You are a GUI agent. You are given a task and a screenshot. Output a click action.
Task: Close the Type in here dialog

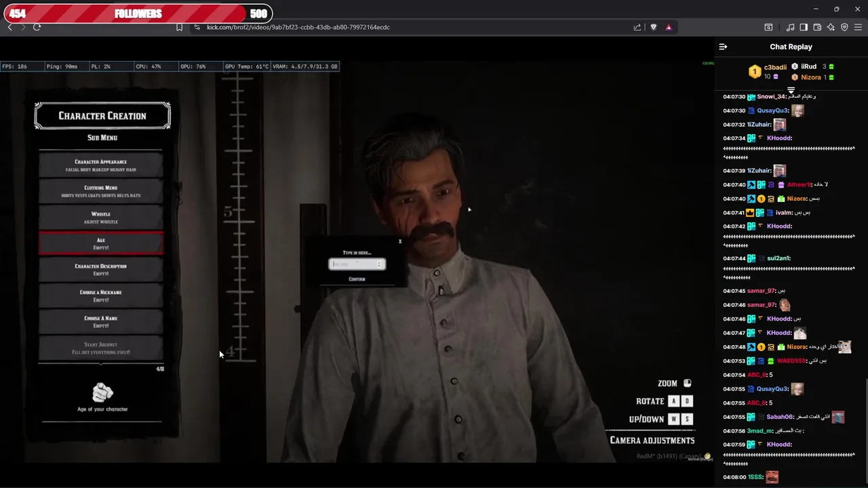coord(400,241)
